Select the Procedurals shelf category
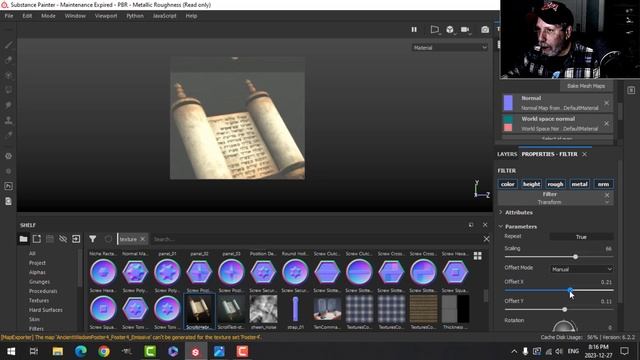Viewport: 640px width, 360px height. [43, 291]
